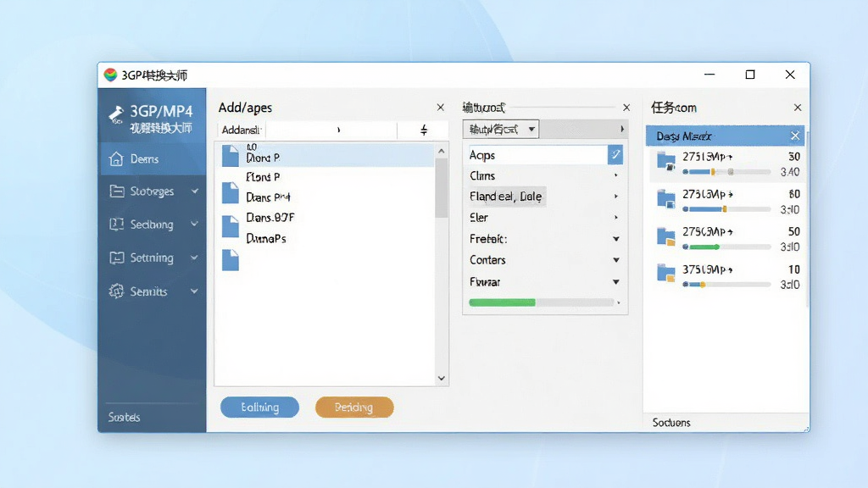Viewport: 868px width, 488px height.
Task: Select the Diord P file icon
Action: click(x=231, y=156)
